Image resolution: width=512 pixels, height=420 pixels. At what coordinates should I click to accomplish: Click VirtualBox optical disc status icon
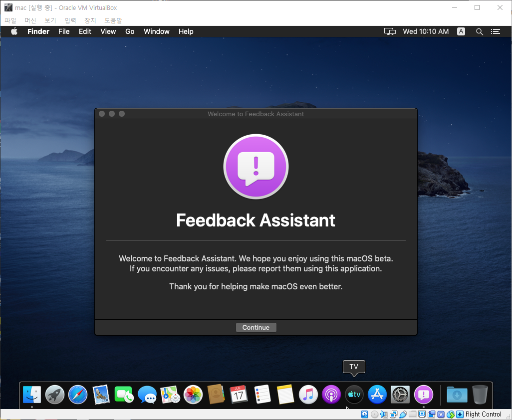(375, 415)
